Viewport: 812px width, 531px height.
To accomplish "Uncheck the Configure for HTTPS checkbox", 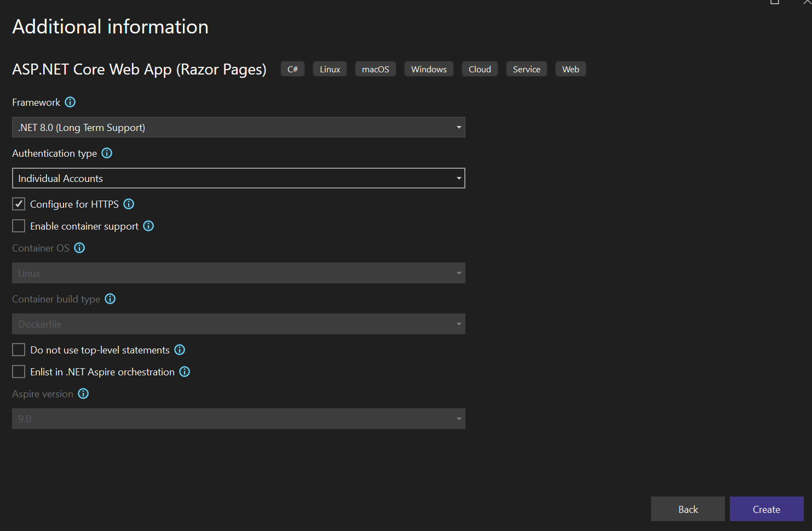I will click(19, 204).
